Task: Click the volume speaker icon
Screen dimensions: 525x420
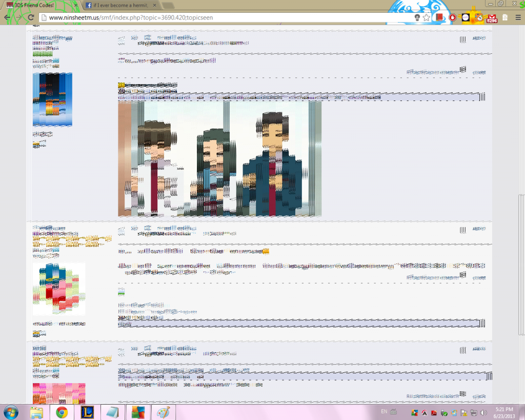Action: [x=483, y=413]
